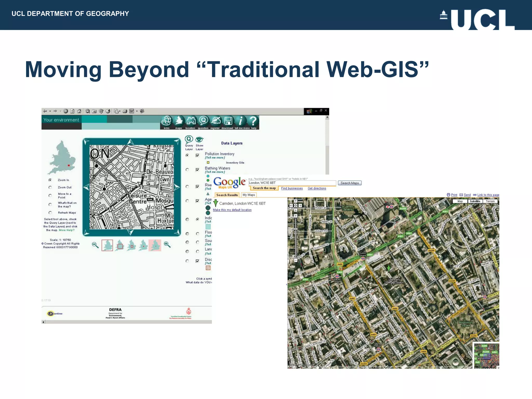Uncheck Bathing Waters show layer checkbox
The height and width of the screenshot is (399, 532).
click(x=197, y=170)
